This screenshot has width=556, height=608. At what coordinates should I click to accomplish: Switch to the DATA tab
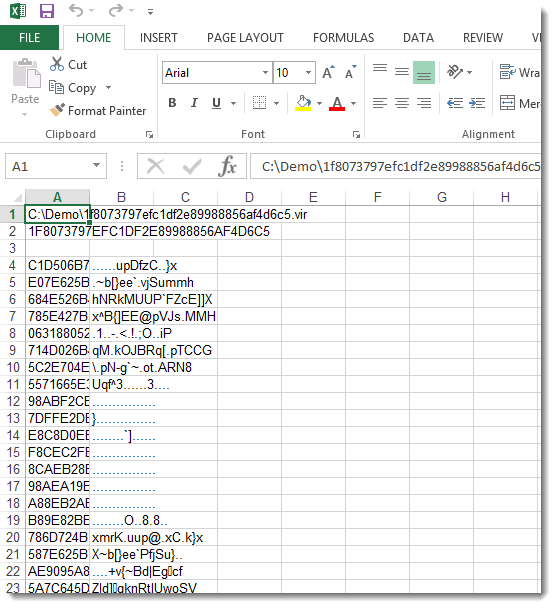418,38
